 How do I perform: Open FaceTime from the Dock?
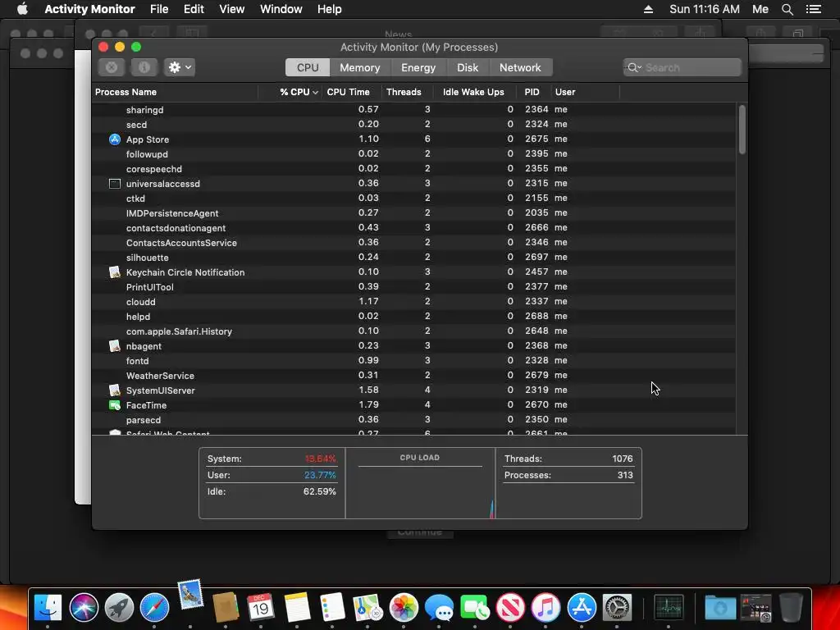click(x=475, y=608)
